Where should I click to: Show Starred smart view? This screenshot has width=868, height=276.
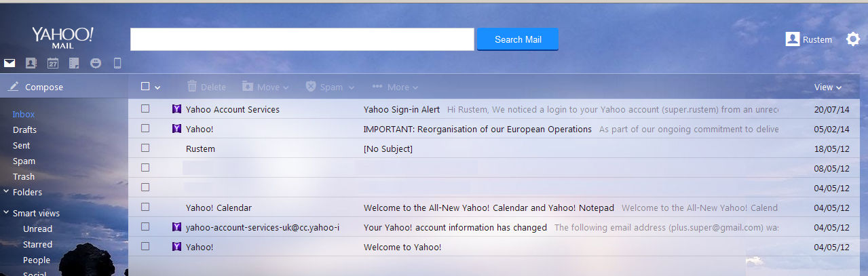[x=37, y=244]
